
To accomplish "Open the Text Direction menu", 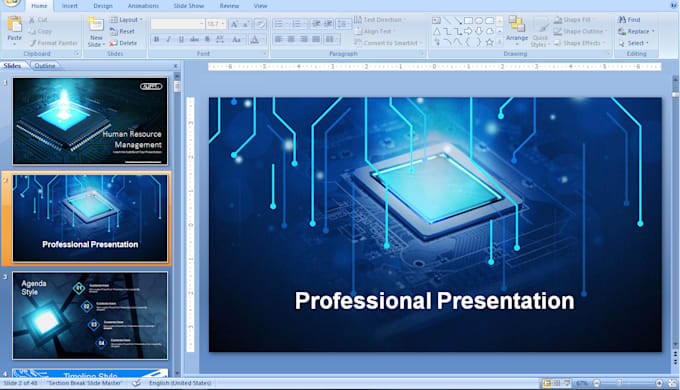I will pos(380,20).
